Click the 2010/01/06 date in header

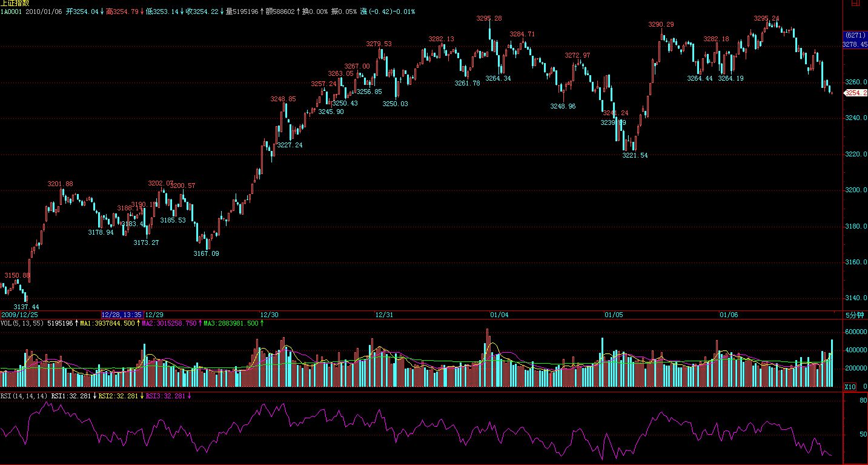coord(44,11)
